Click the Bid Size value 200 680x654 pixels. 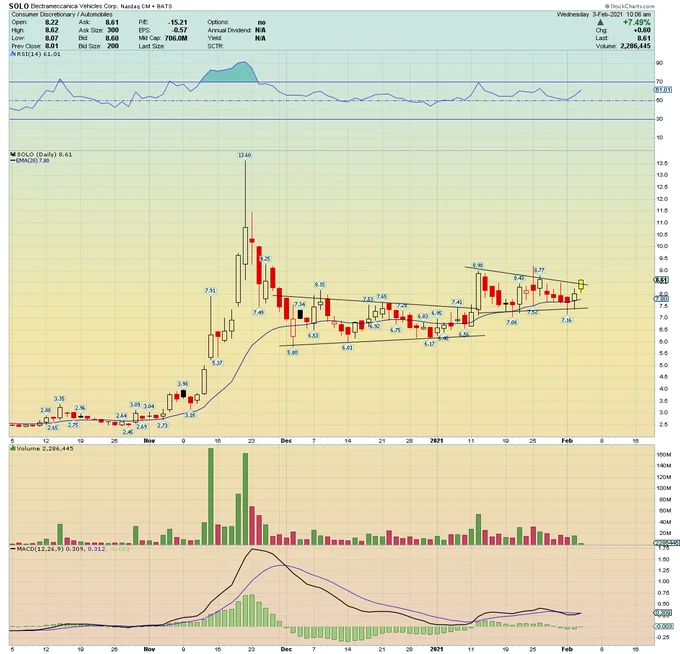point(113,46)
